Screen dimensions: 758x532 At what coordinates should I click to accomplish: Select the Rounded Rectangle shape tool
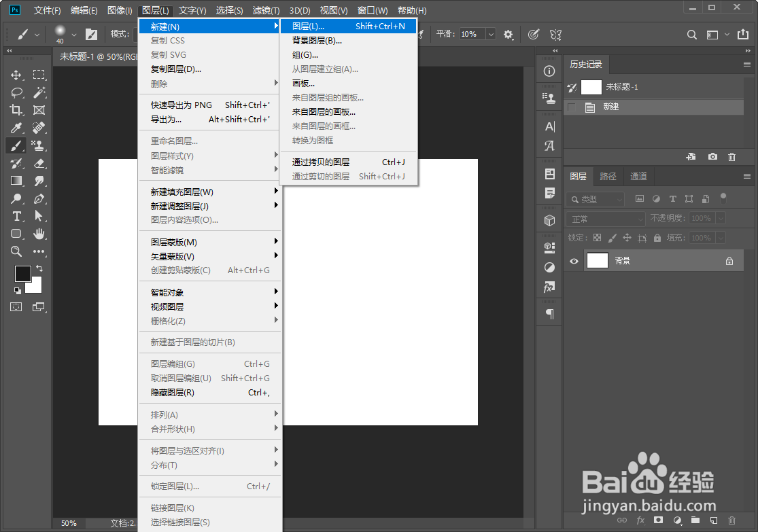16,234
